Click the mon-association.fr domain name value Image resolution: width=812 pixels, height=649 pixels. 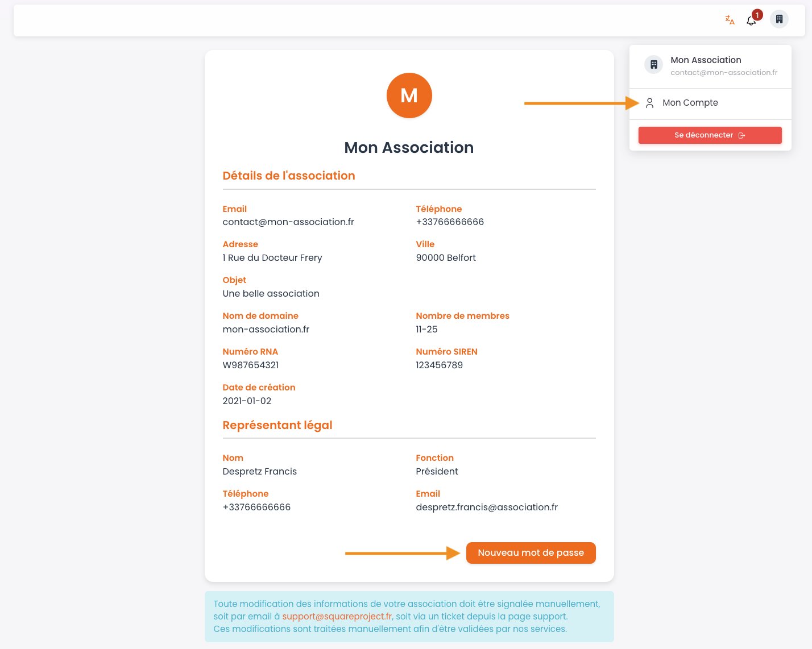tap(266, 330)
